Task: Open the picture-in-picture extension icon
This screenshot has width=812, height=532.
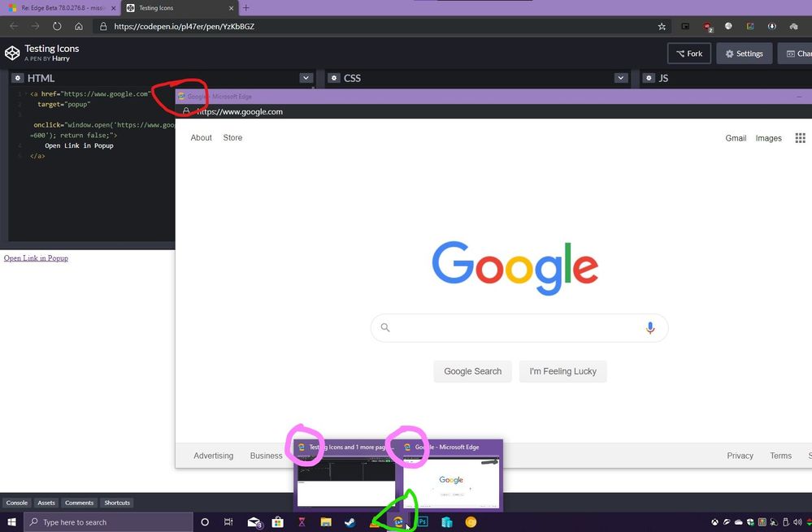Action: [x=685, y=26]
